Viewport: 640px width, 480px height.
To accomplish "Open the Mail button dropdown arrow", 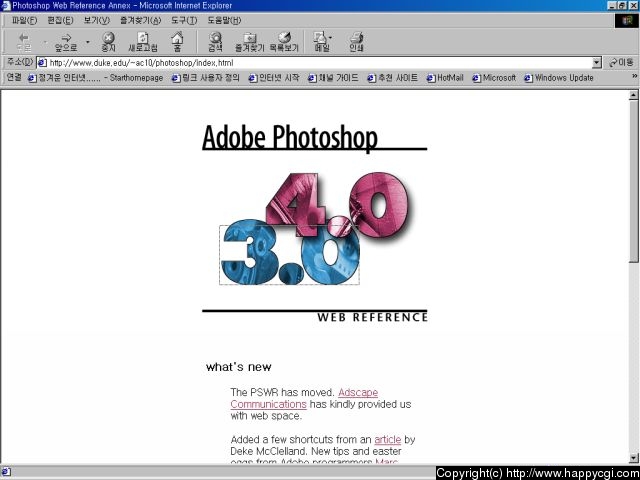I will tap(330, 38).
